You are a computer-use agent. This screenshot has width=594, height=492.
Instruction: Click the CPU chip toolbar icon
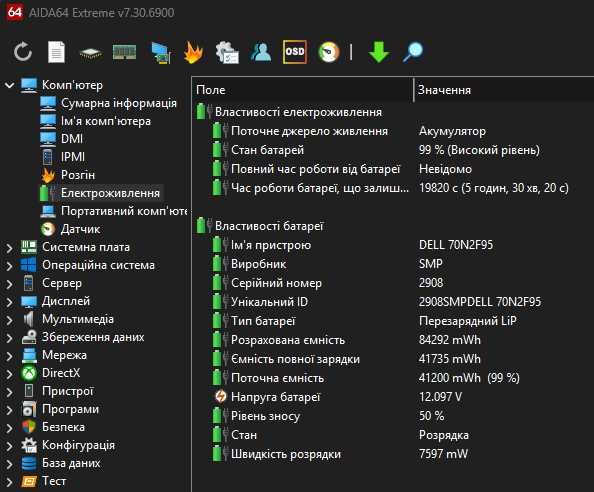click(x=90, y=53)
